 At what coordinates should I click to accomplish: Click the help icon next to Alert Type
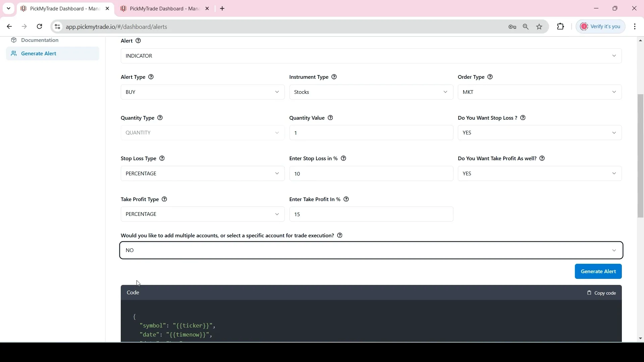point(151,77)
